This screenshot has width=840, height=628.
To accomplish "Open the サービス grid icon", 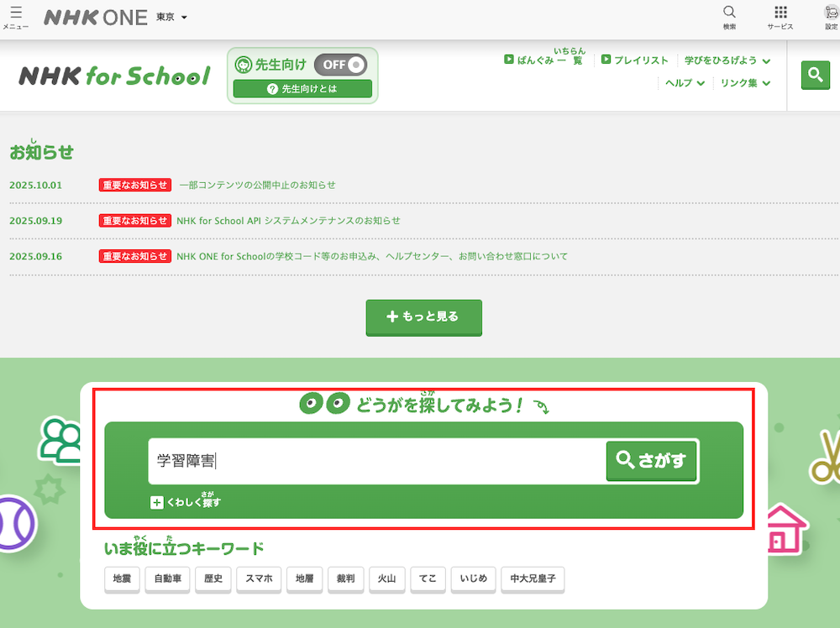I will [x=780, y=14].
